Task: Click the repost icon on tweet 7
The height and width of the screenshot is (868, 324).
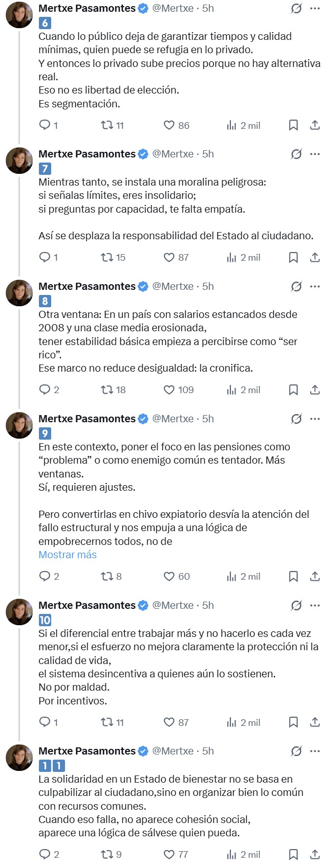Action: click(x=107, y=258)
